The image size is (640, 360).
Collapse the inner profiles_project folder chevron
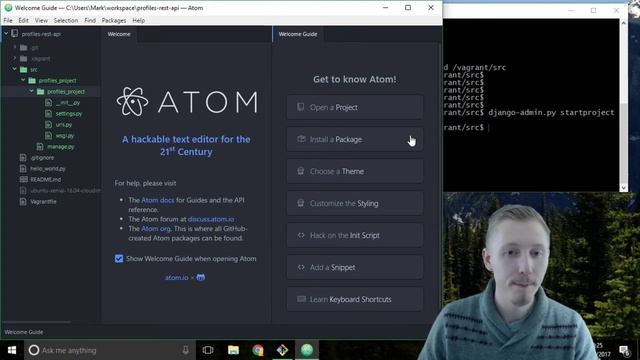pyautogui.click(x=31, y=91)
